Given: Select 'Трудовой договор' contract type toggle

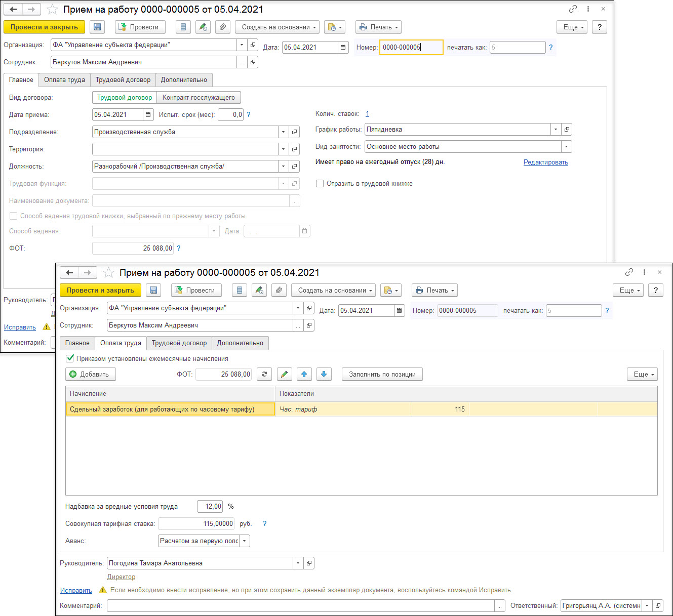Looking at the screenshot, I should [125, 97].
